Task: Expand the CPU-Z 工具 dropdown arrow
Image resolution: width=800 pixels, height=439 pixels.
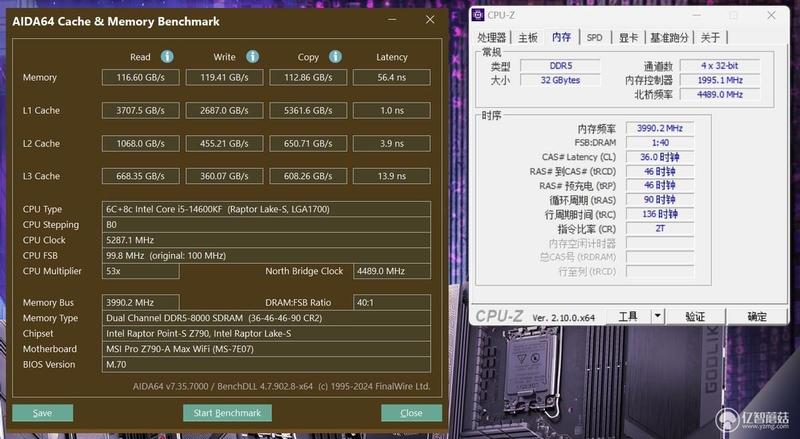Action: 658,316
